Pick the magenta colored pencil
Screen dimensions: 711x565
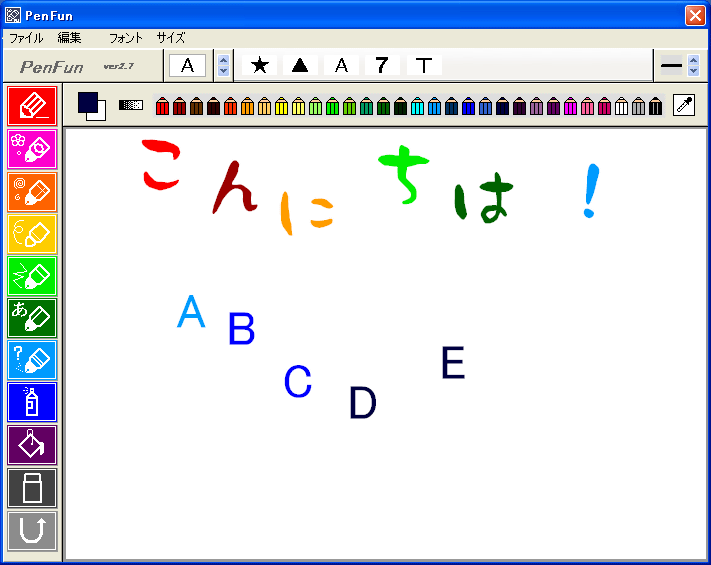570,106
